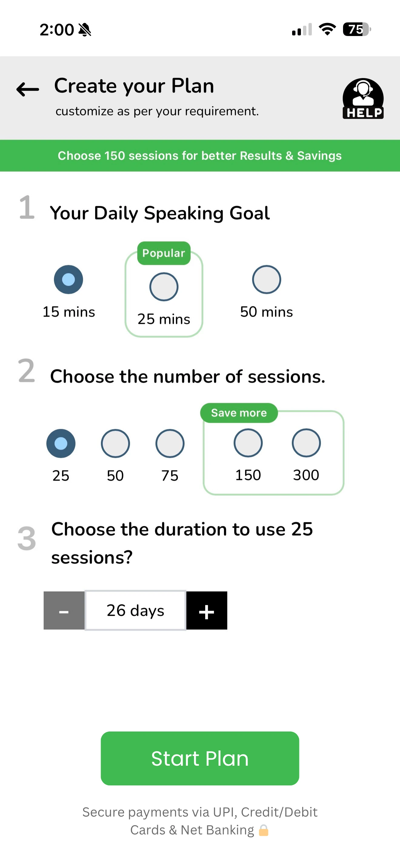400x868 pixels.
Task: Select the 15 mins speaking goal
Action: click(x=68, y=280)
